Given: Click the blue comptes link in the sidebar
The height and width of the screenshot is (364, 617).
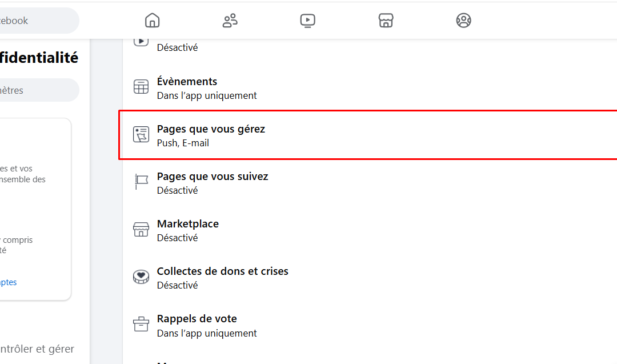Looking at the screenshot, I should [7, 282].
